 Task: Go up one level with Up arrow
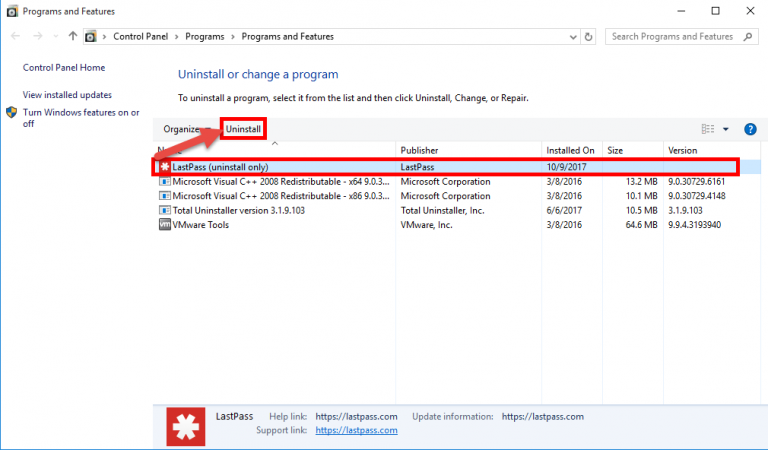pyautogui.click(x=73, y=36)
